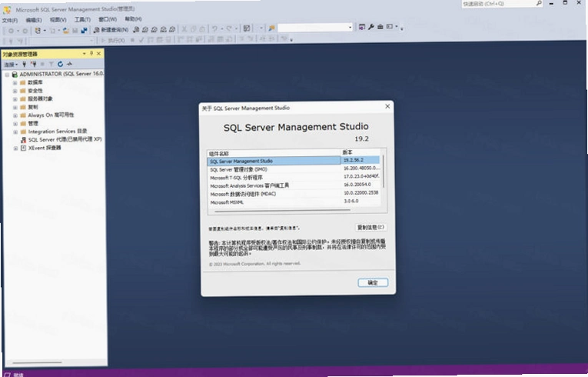The width and height of the screenshot is (588, 377).
Task: Expand the Always On 高可用性 folder
Action: (15, 115)
